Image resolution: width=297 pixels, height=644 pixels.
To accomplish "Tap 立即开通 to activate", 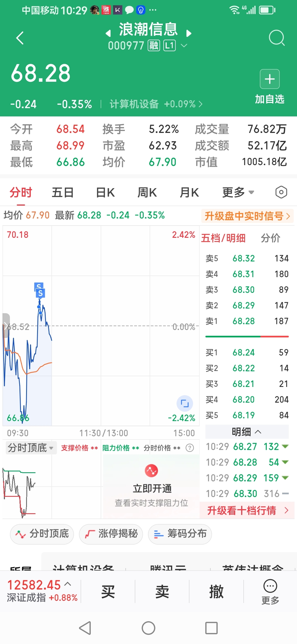I will 152,489.
